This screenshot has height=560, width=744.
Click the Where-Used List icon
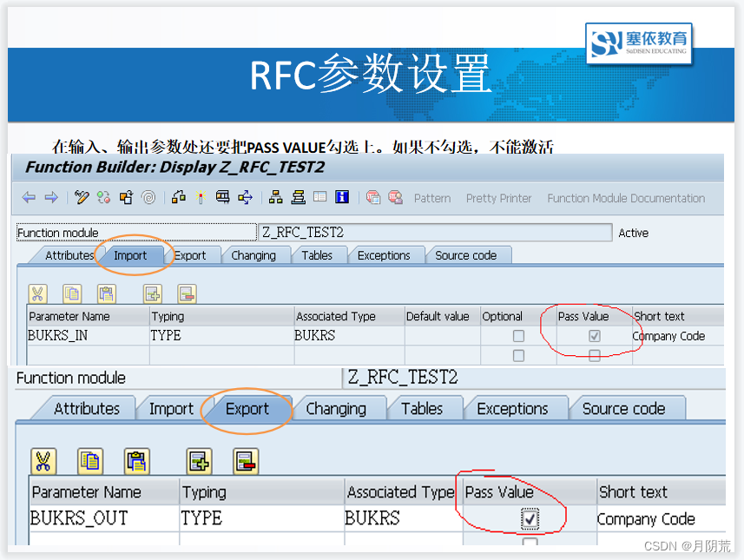coord(246,197)
